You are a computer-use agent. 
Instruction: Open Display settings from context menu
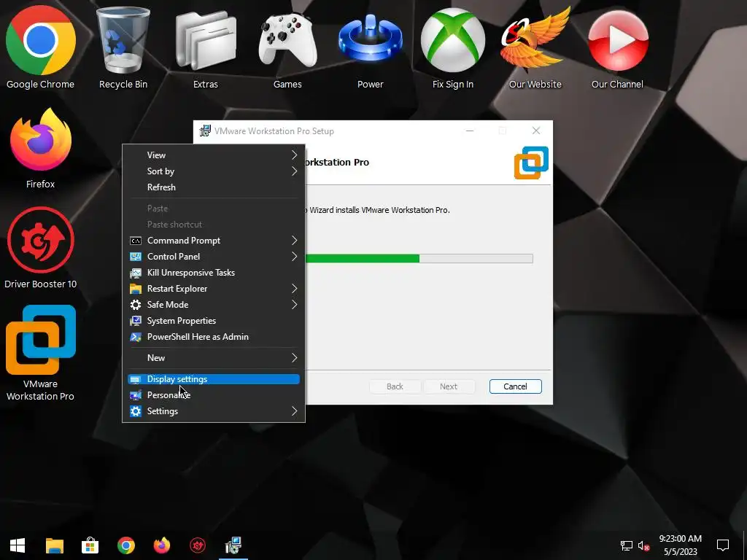(214, 379)
